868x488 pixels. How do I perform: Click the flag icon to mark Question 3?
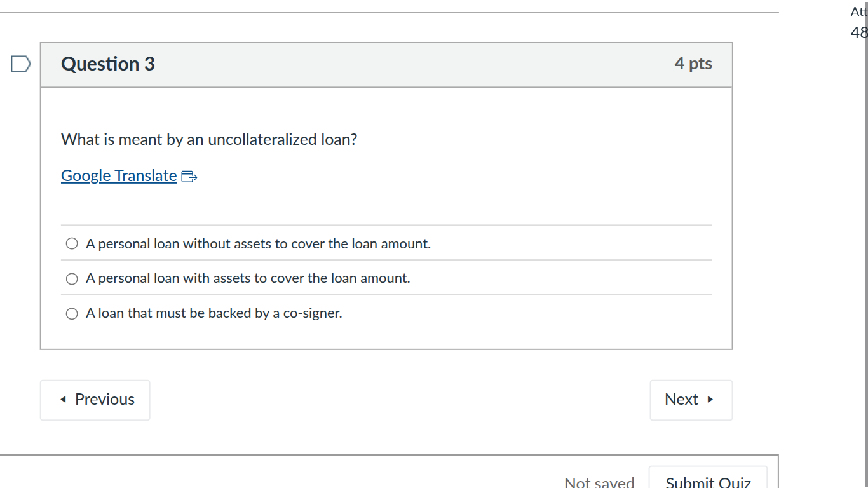[x=20, y=62]
